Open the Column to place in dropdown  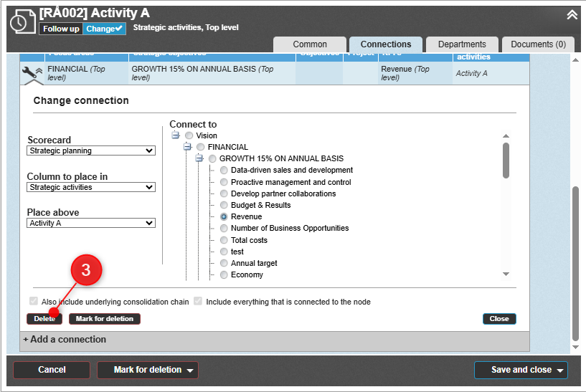tap(91, 187)
